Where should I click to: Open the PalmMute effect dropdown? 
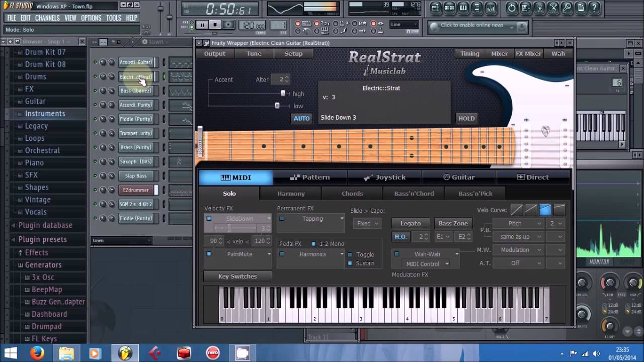269,254
